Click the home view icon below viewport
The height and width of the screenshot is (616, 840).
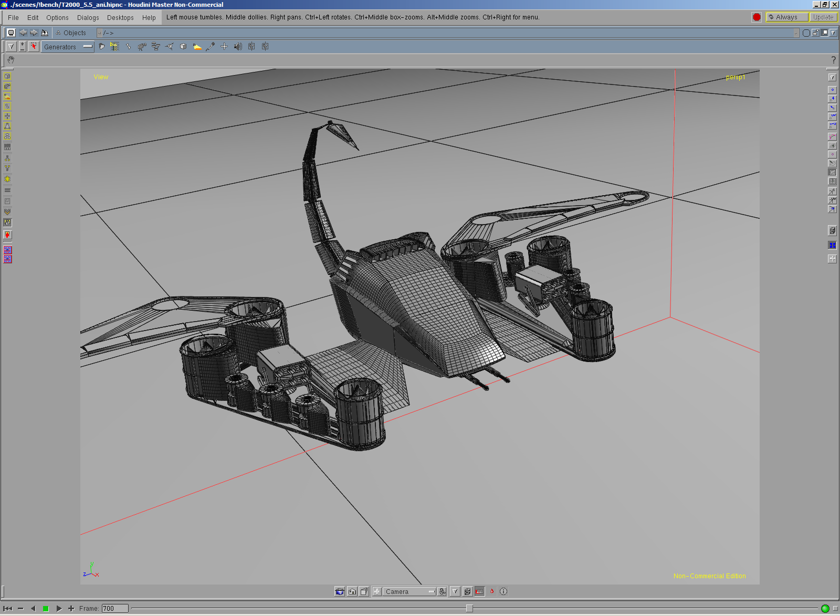click(x=352, y=591)
